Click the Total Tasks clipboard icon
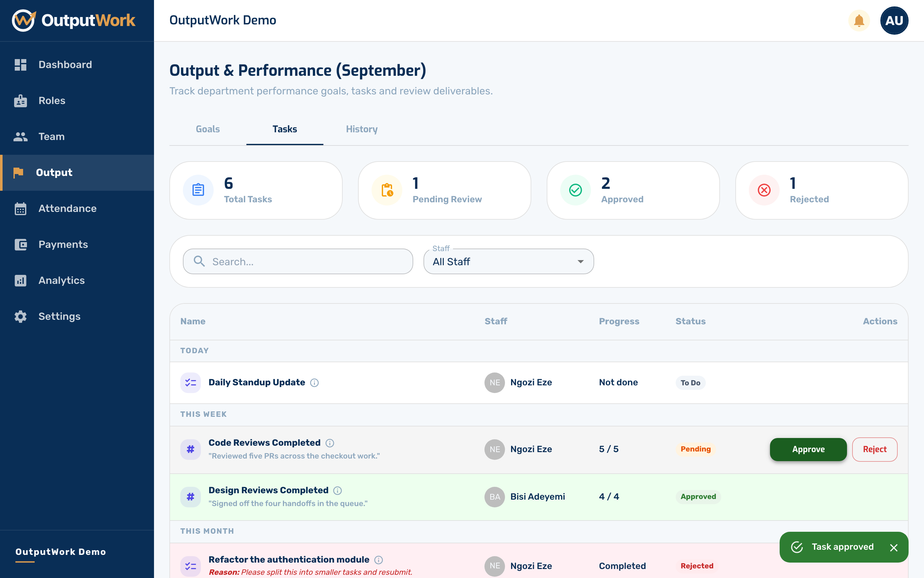The image size is (924, 578). pos(198,190)
